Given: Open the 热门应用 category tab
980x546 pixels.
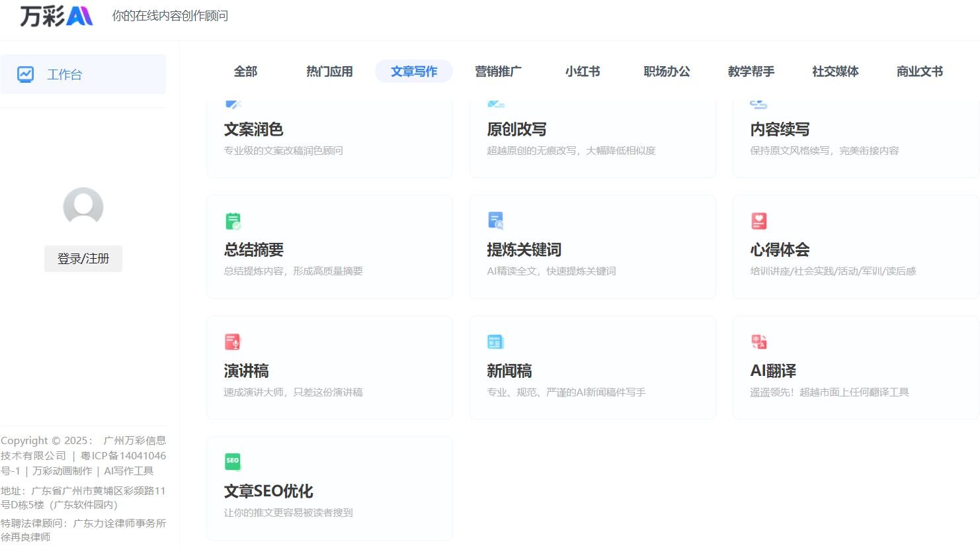Looking at the screenshot, I should tap(329, 71).
